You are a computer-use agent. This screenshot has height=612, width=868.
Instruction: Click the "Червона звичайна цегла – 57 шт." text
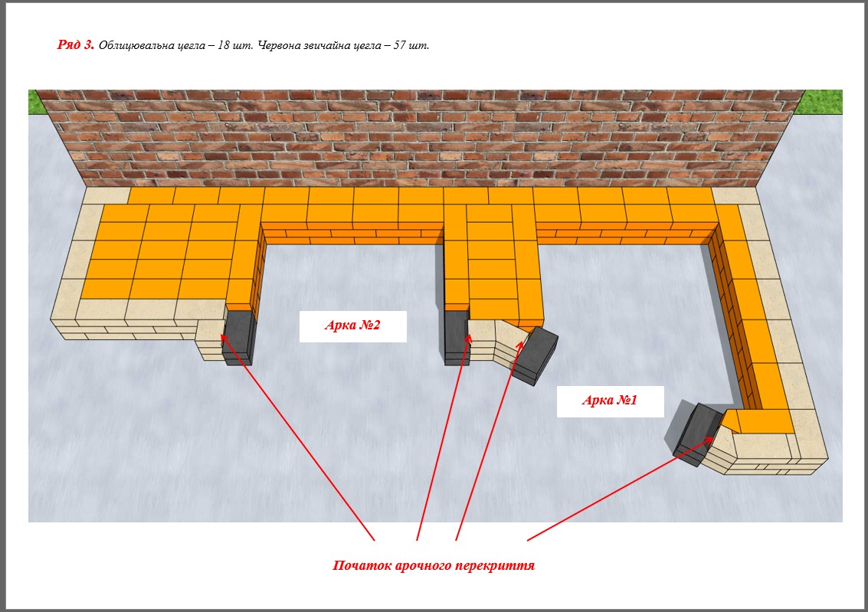pos(343,46)
